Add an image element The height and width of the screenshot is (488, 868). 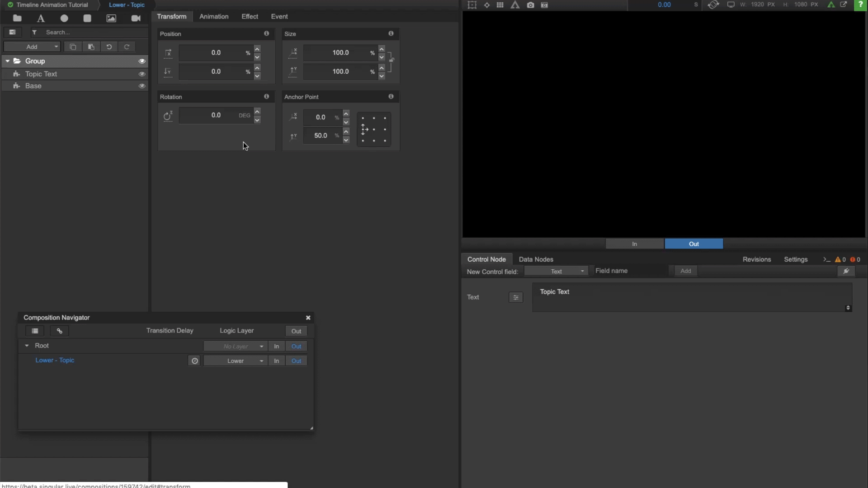[111, 18]
